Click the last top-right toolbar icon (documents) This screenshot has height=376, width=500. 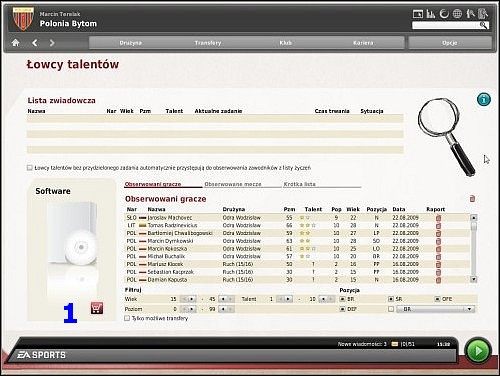coord(483,14)
